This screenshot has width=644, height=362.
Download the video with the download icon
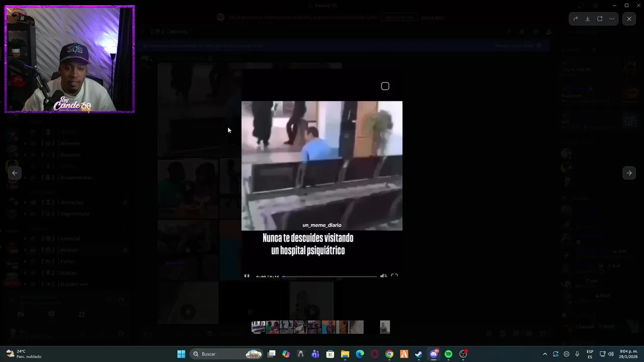(x=588, y=19)
